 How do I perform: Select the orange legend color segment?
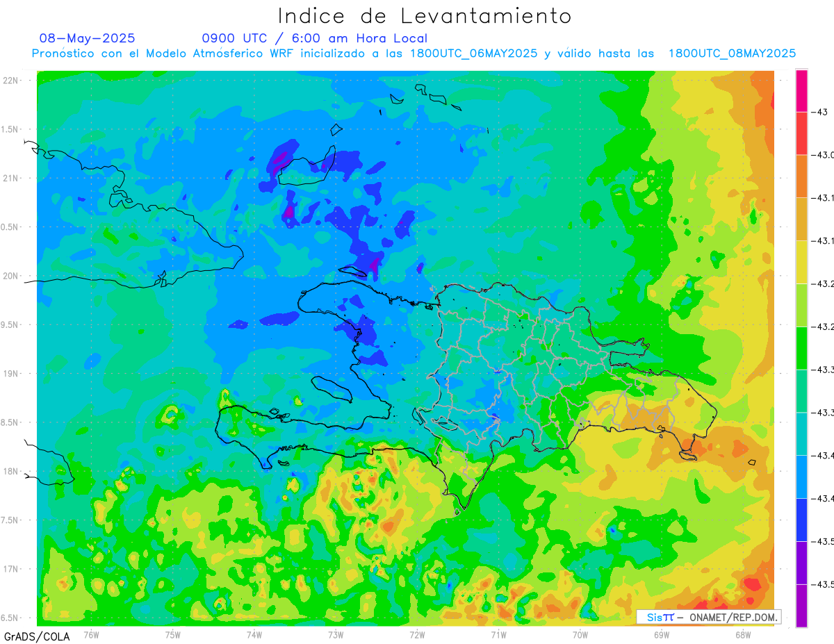(x=801, y=176)
